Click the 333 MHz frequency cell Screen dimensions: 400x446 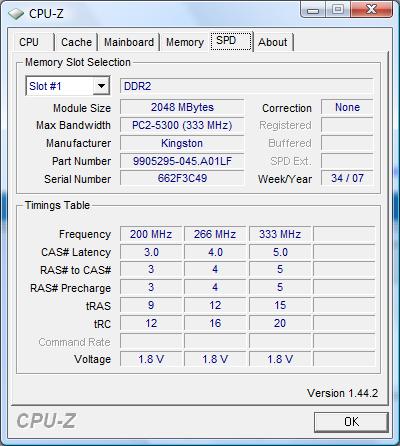[x=280, y=234]
